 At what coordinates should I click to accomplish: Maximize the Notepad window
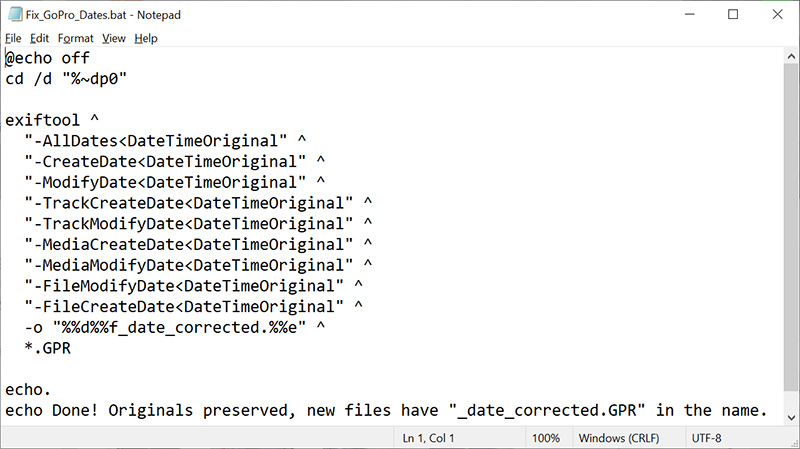pos(733,14)
